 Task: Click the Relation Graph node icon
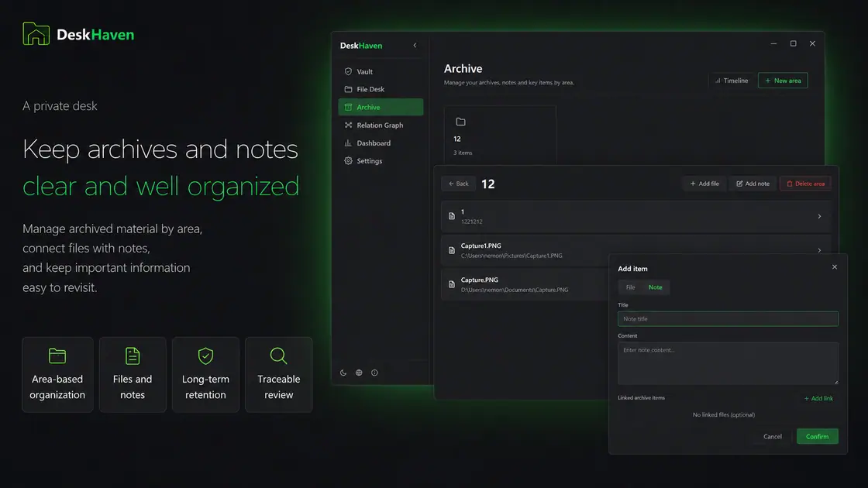click(348, 125)
